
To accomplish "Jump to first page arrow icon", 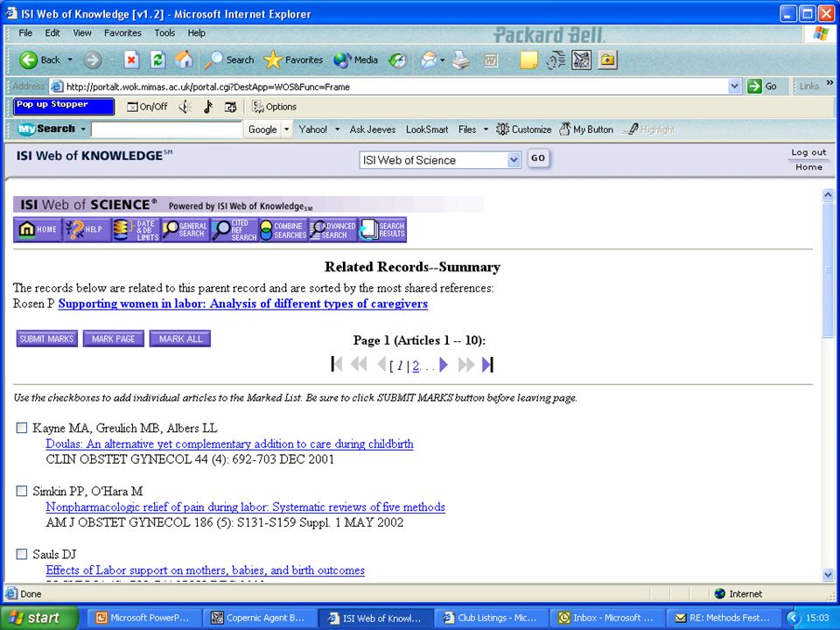I will (337, 364).
